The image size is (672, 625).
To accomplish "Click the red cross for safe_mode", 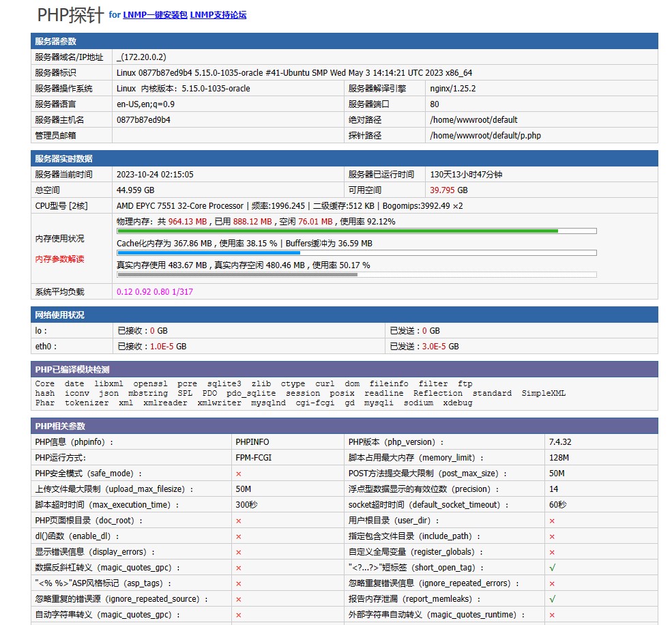I will click(x=239, y=474).
